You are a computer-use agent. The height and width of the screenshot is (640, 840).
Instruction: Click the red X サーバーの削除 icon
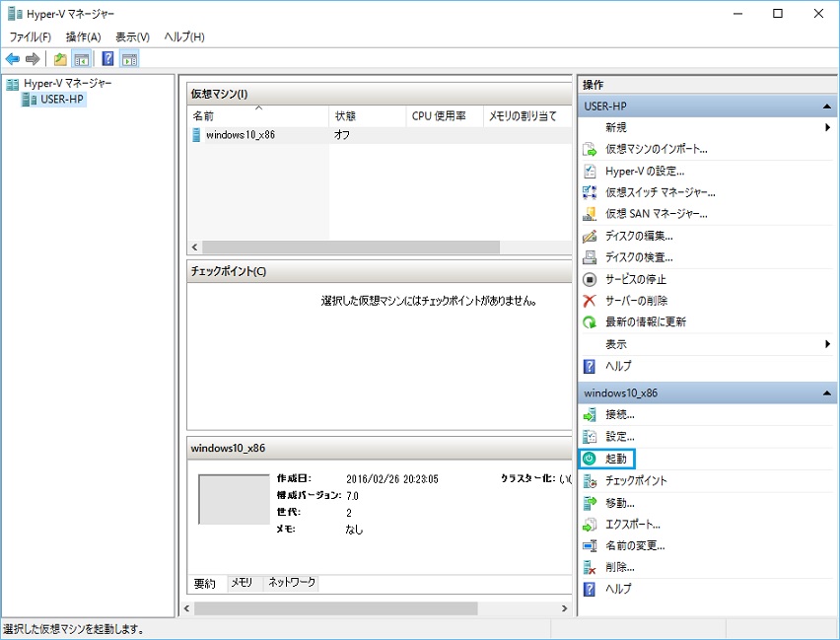(x=590, y=301)
